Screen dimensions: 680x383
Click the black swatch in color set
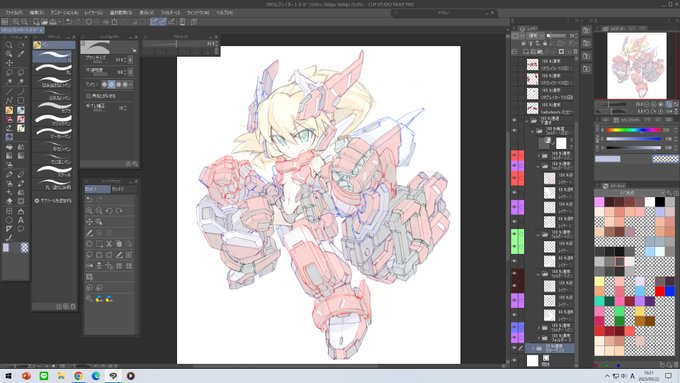660,201
